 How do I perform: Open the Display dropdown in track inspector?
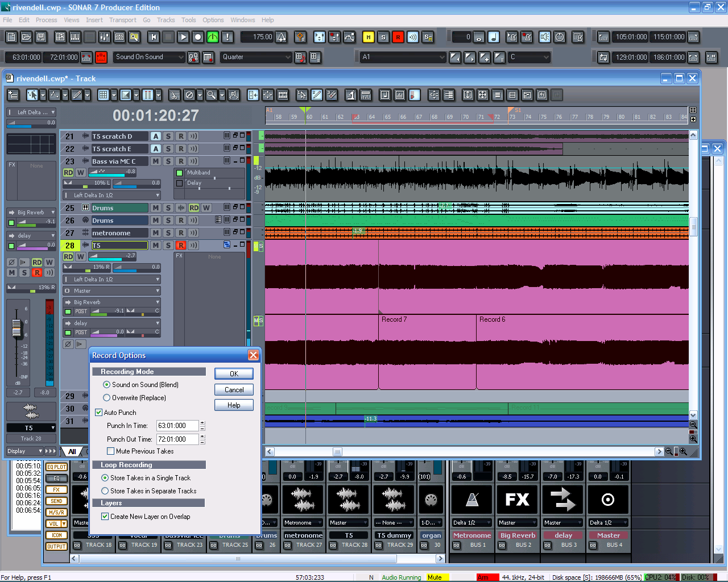point(24,451)
